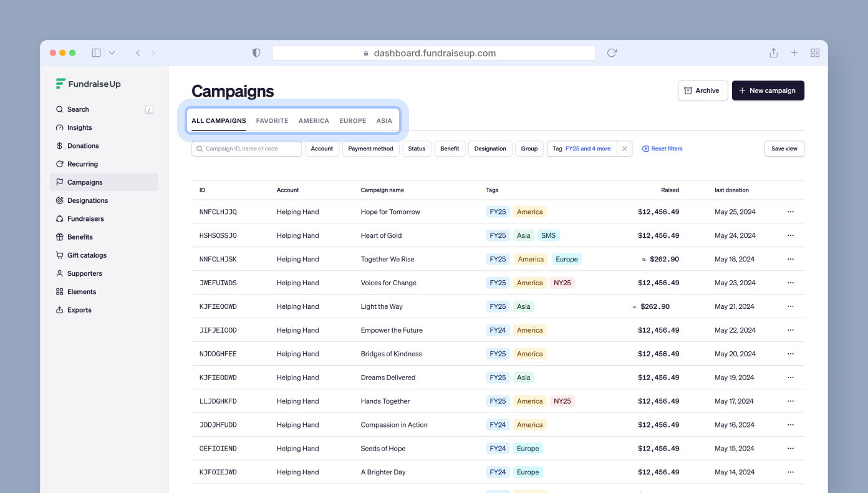Image resolution: width=868 pixels, height=493 pixels.
Task: Open the Benefits section
Action: click(x=80, y=237)
